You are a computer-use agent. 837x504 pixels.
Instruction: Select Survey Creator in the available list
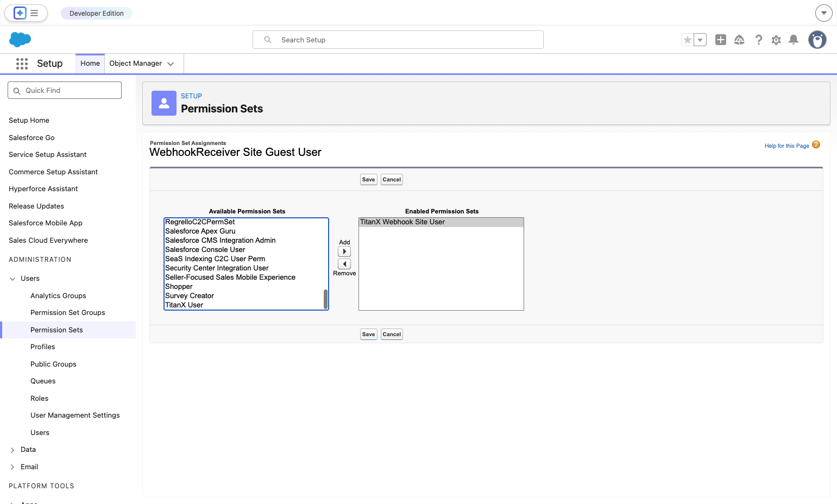pyautogui.click(x=244, y=296)
